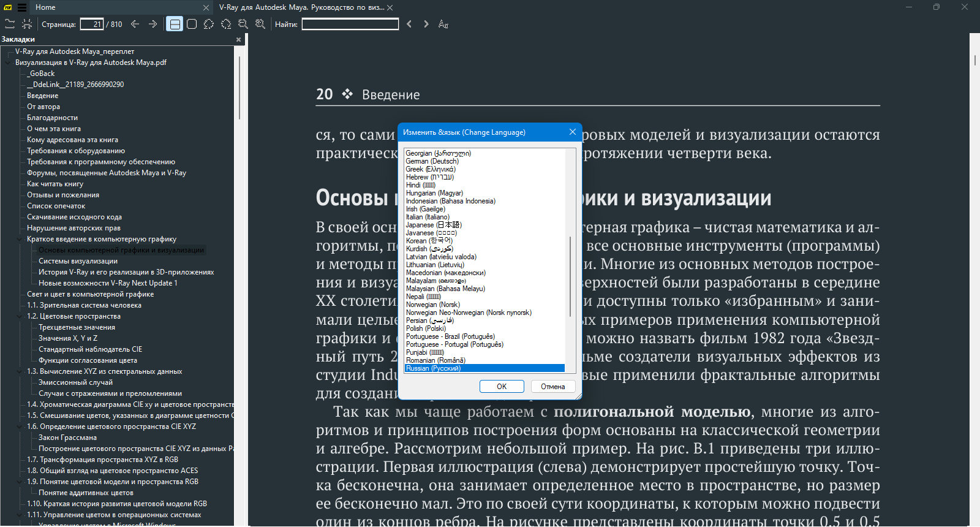Rotate the page right
Viewport: 980px width, 527px height.
point(226,24)
